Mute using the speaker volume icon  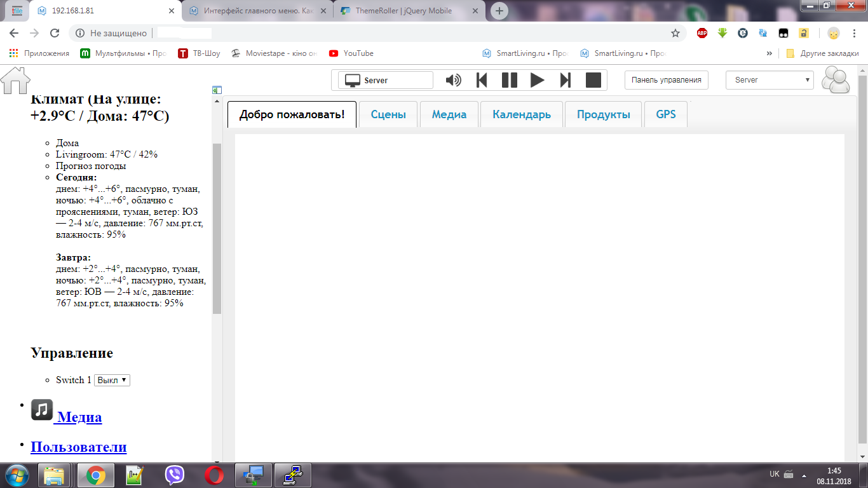coord(453,80)
